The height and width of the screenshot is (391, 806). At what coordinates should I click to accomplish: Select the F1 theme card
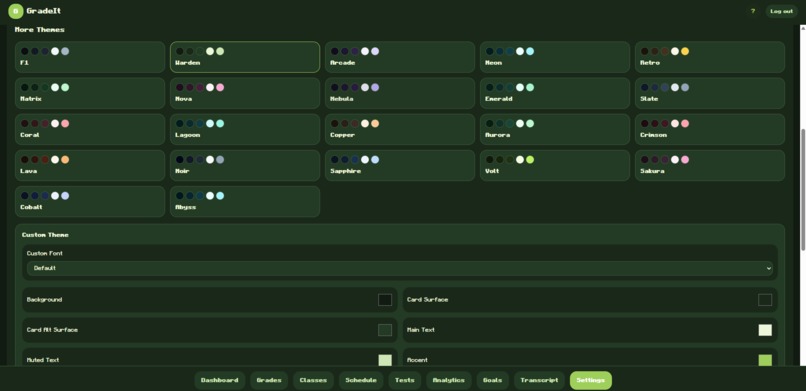(x=90, y=57)
